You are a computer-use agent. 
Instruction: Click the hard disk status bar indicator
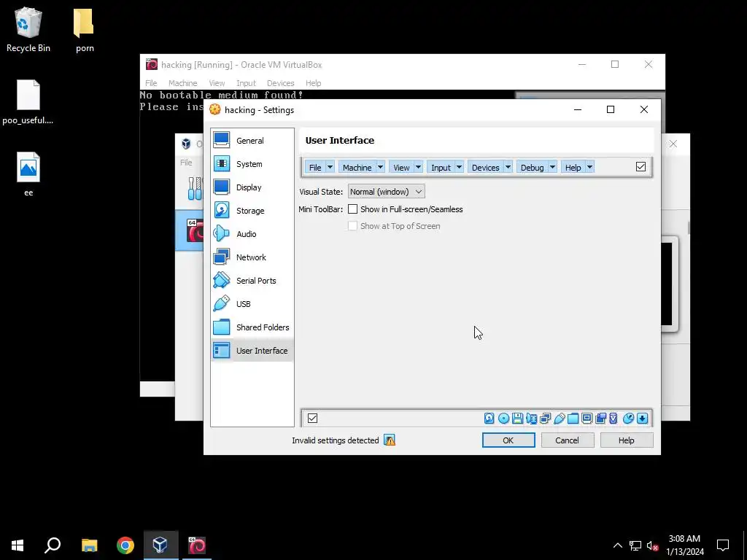[x=489, y=418]
